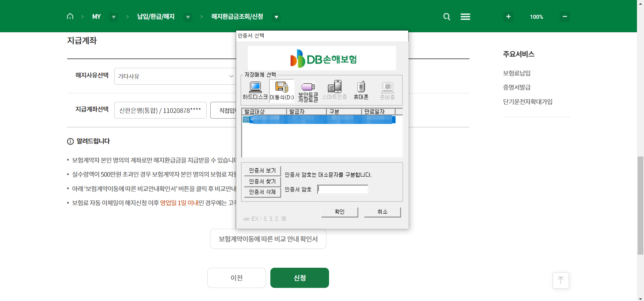Screen dimensions: 644x301
Task: Open the search magnifier icon
Action: tap(446, 16)
